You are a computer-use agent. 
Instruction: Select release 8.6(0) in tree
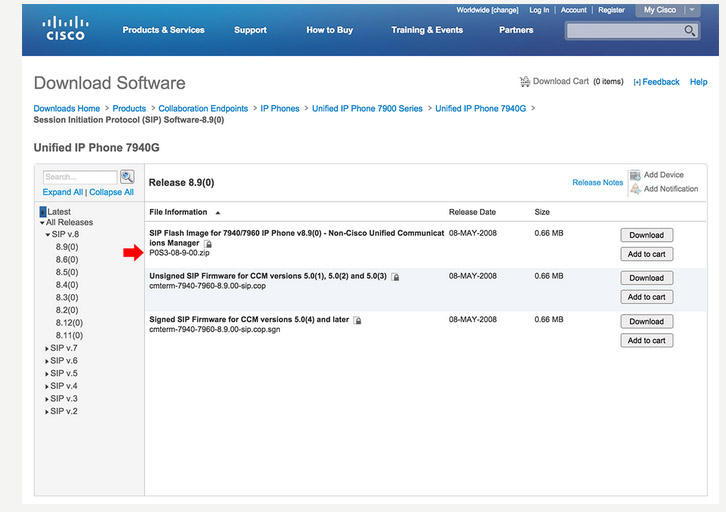67,260
